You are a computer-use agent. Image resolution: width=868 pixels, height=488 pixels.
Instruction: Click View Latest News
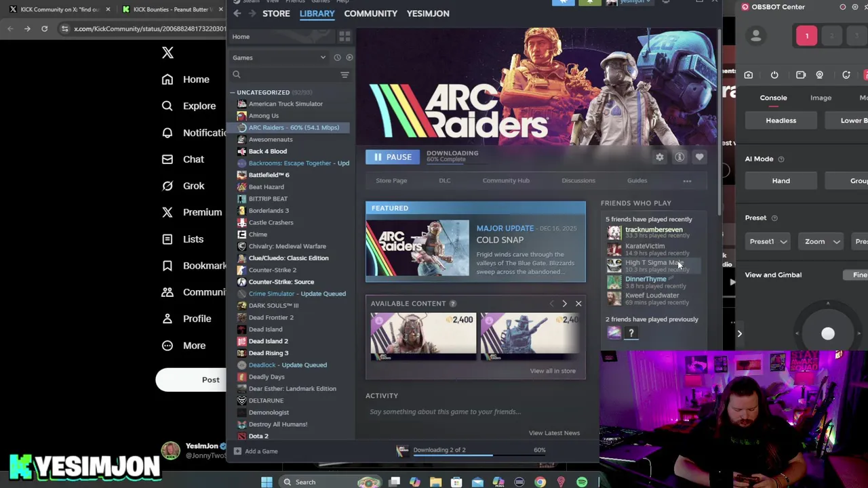pos(554,433)
